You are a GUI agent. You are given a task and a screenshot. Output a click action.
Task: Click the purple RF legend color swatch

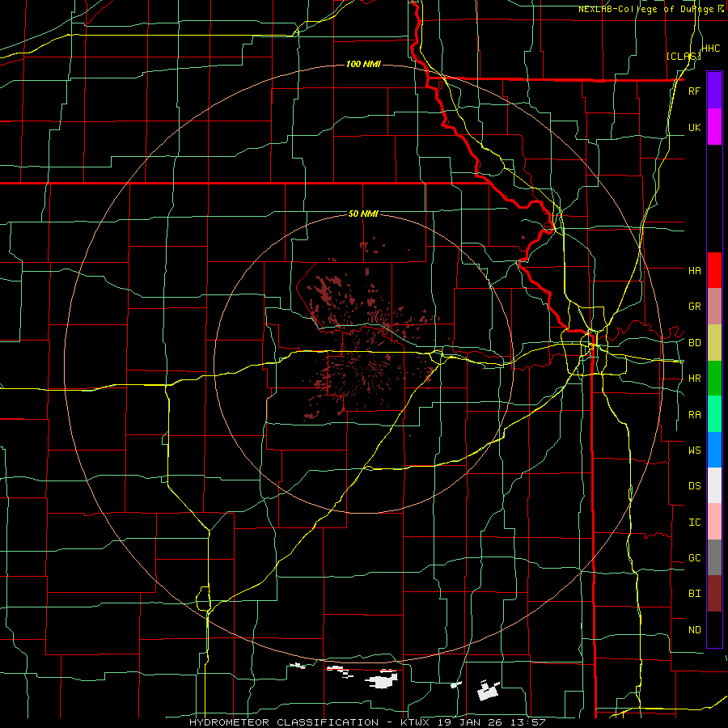(x=714, y=91)
